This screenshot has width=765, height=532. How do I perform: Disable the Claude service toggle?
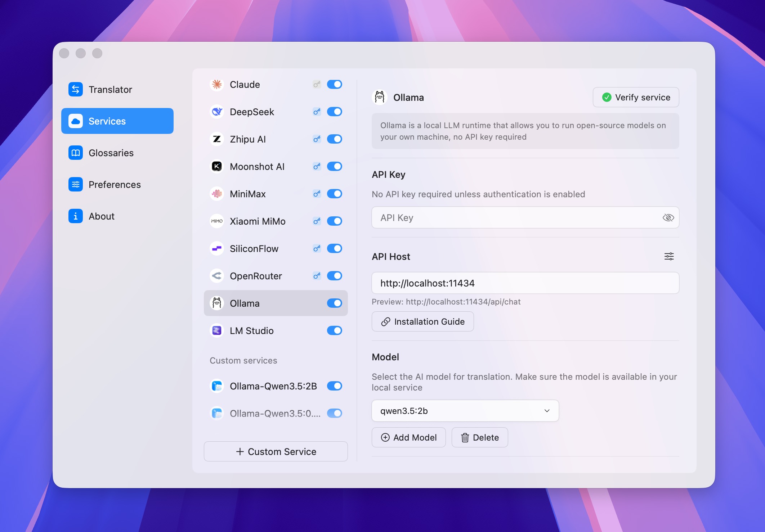pyautogui.click(x=335, y=85)
